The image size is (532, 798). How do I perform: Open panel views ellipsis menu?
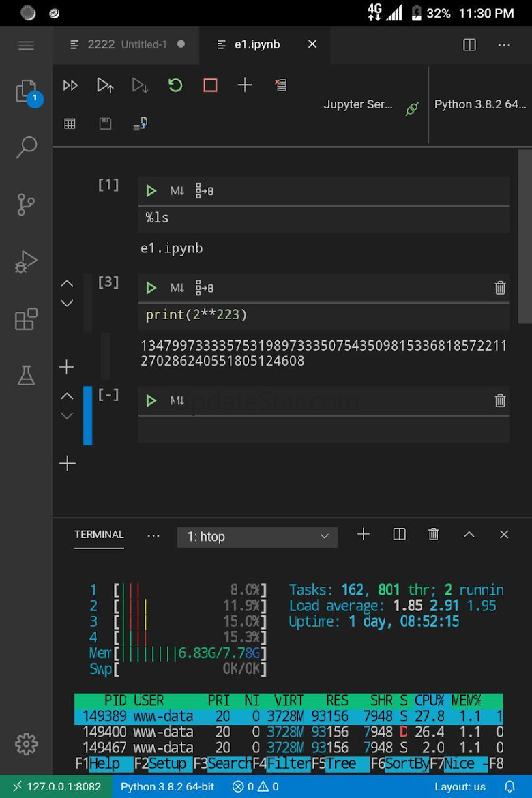pos(153,535)
